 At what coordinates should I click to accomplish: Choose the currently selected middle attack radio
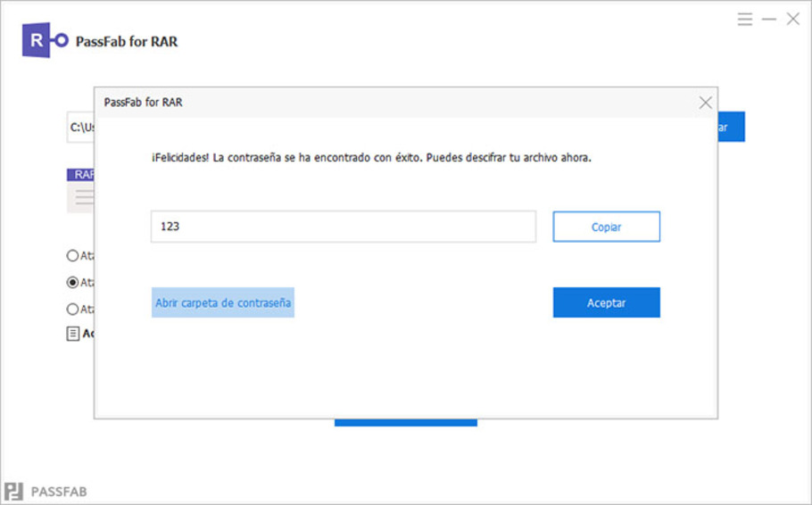(72, 282)
